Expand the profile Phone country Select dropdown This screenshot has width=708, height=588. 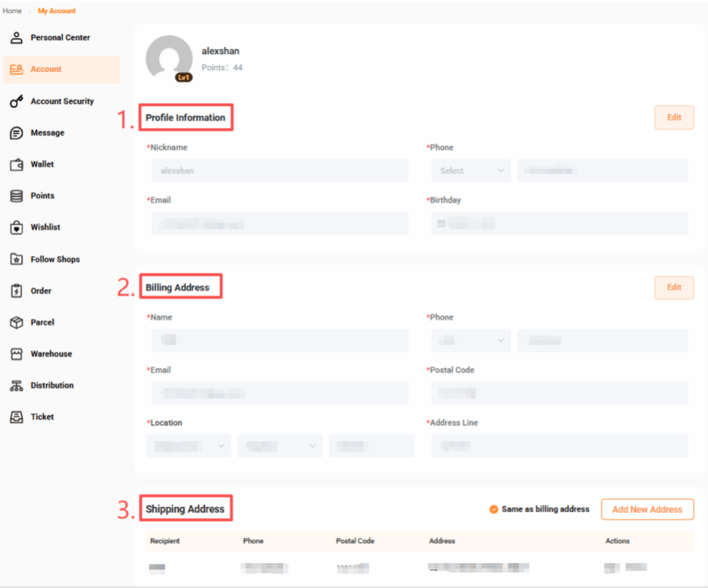pyautogui.click(x=471, y=171)
